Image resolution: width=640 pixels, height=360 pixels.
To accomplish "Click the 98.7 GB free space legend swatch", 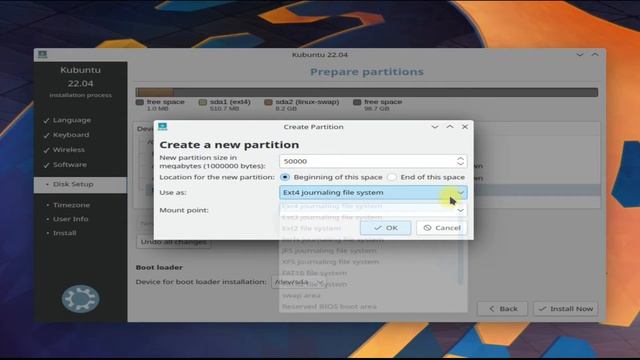I will 357,102.
